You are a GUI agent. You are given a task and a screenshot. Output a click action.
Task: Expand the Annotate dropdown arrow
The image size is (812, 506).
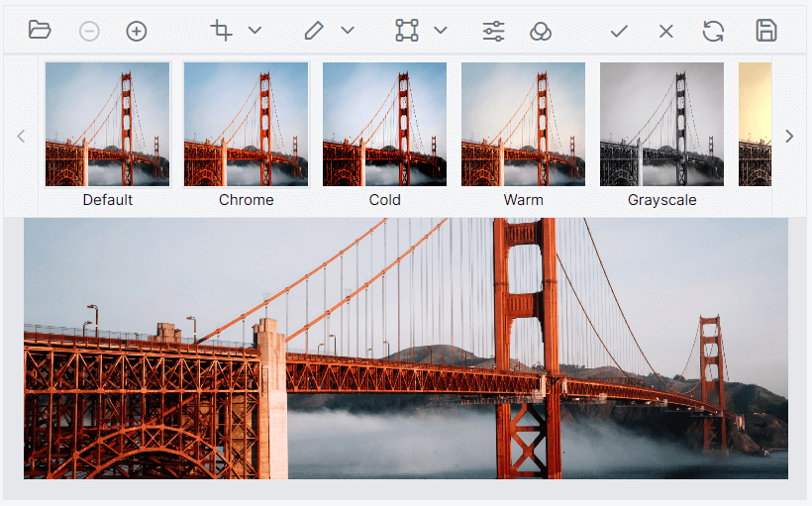click(x=348, y=31)
